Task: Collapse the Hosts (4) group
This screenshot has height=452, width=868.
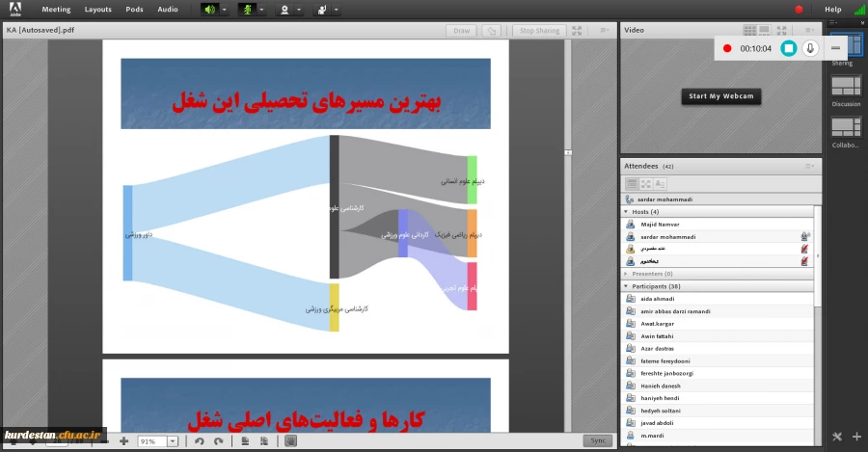Action: pos(627,211)
